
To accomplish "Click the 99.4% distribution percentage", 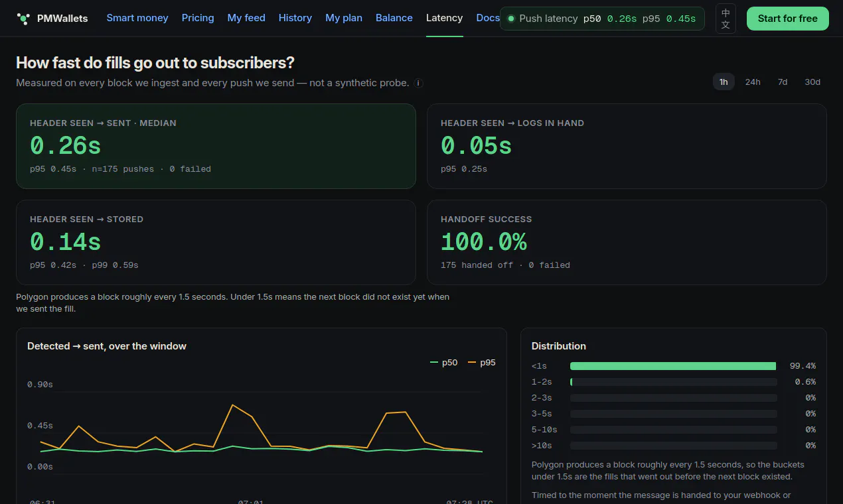I will pyautogui.click(x=803, y=366).
